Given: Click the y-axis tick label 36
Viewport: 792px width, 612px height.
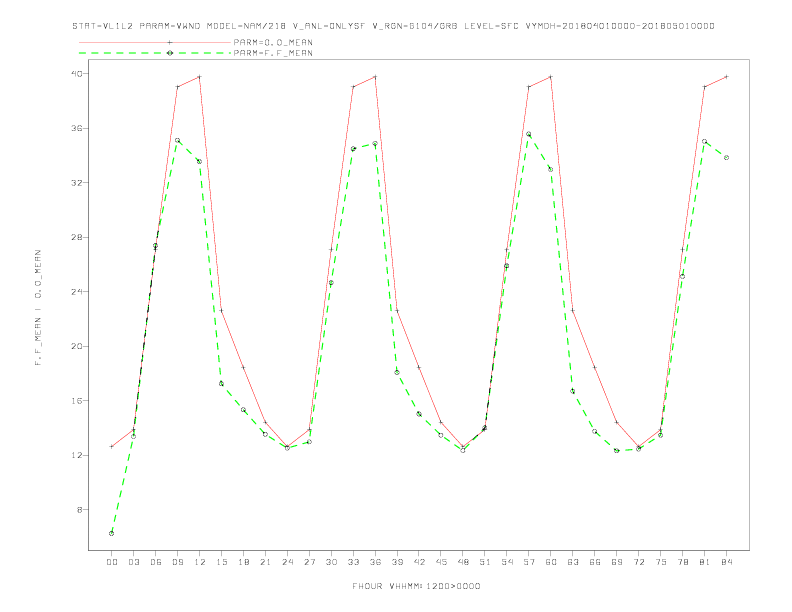Looking at the screenshot, I should (76, 128).
